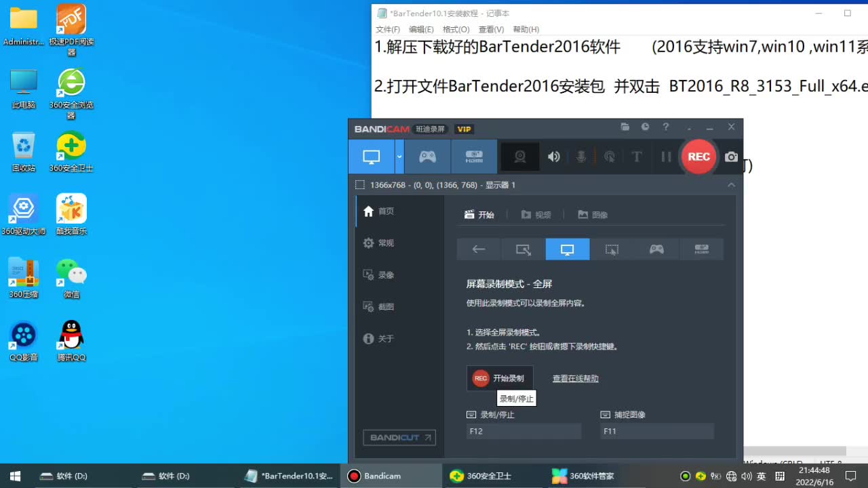
Task: Open the 关于 about sidebar item
Action: [x=400, y=339]
